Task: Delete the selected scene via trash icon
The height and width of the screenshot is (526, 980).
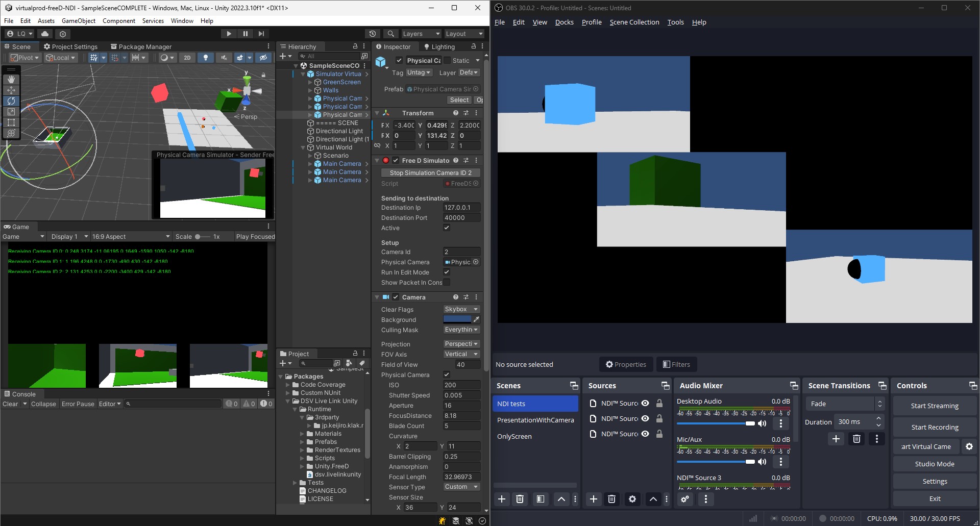Action: pyautogui.click(x=520, y=499)
